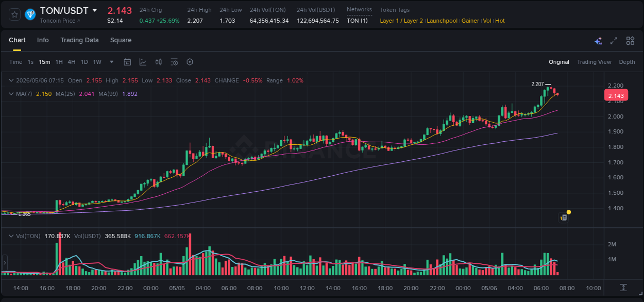This screenshot has width=644, height=302.
Task: Switch to Trading View chart
Action: click(594, 62)
